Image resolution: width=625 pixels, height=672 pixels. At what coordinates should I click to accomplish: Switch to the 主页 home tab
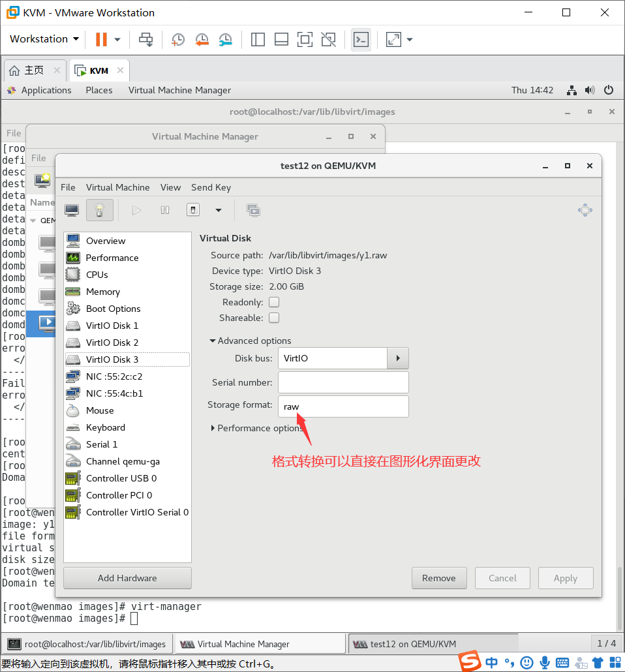35,70
